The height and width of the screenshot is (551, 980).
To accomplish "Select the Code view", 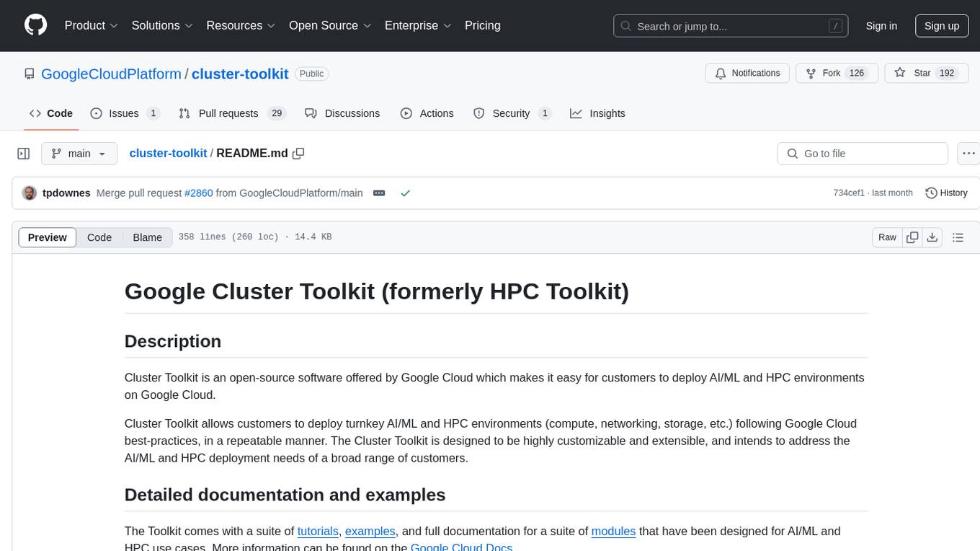I will pyautogui.click(x=99, y=237).
